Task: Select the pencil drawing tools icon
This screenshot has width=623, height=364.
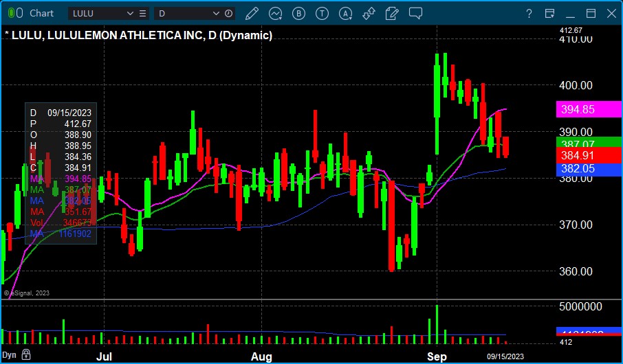Action: pyautogui.click(x=252, y=13)
